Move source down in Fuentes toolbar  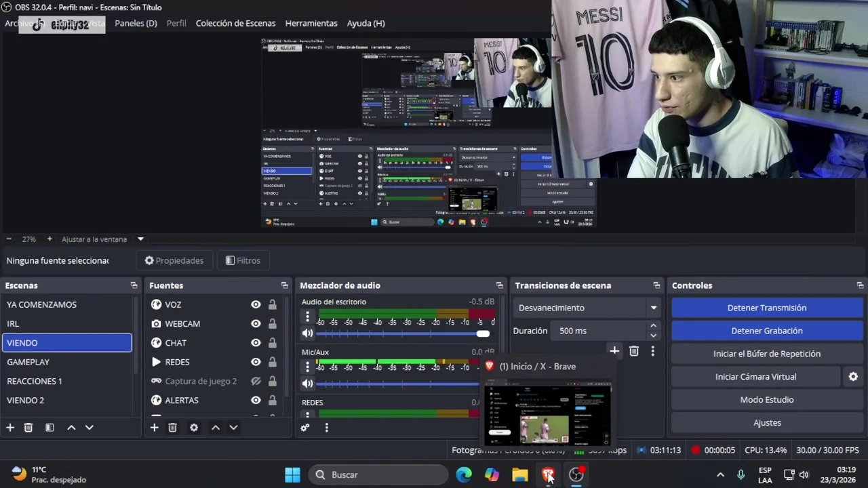pyautogui.click(x=233, y=428)
